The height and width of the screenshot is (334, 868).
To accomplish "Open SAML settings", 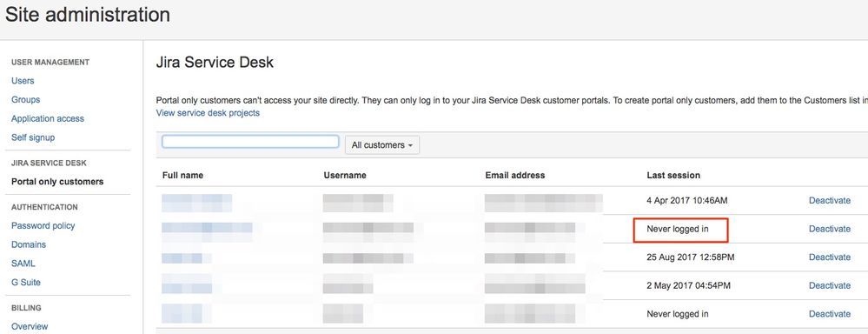I will click(23, 264).
